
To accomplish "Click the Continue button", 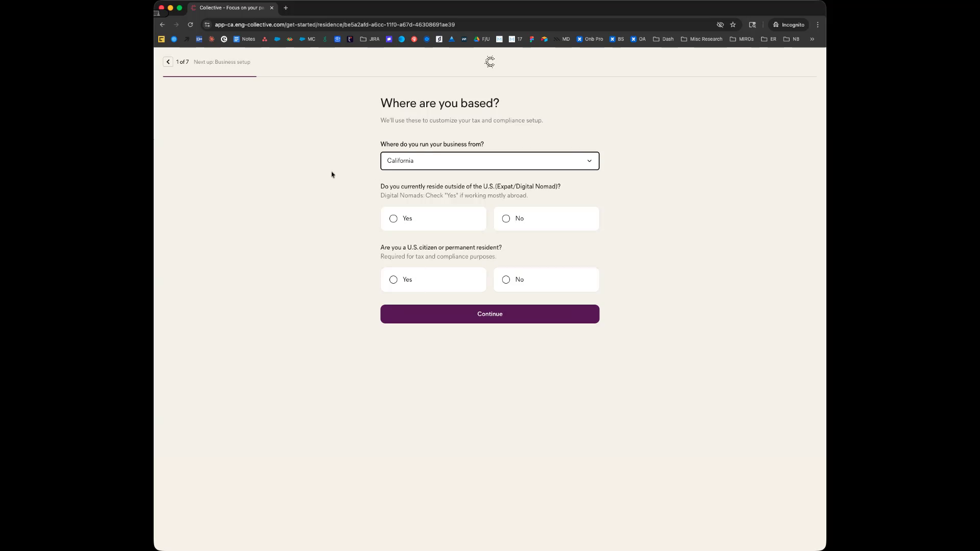I will point(489,314).
